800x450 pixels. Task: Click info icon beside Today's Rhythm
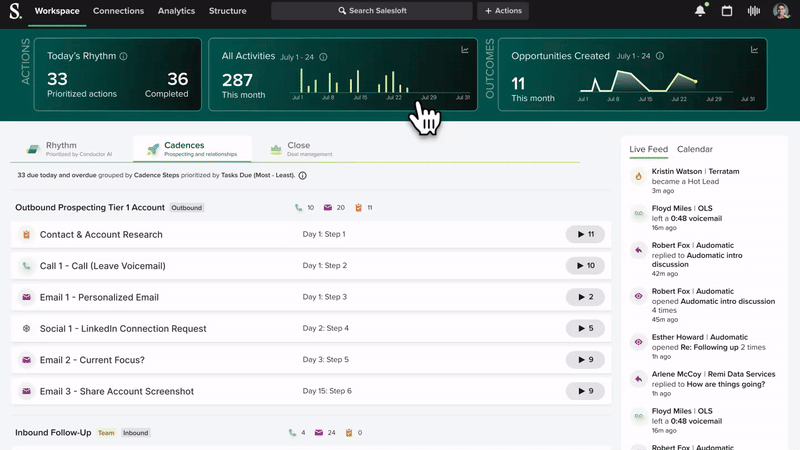tap(123, 56)
